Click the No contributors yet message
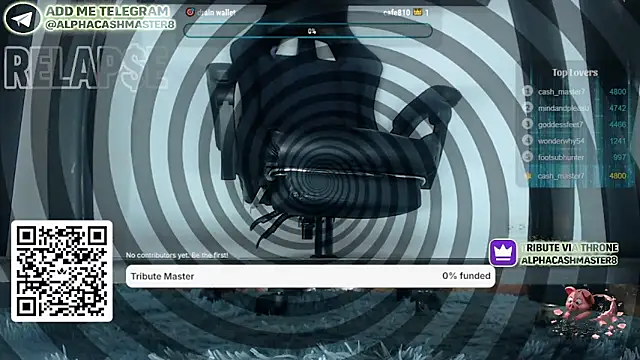The image size is (640, 360). 177,255
